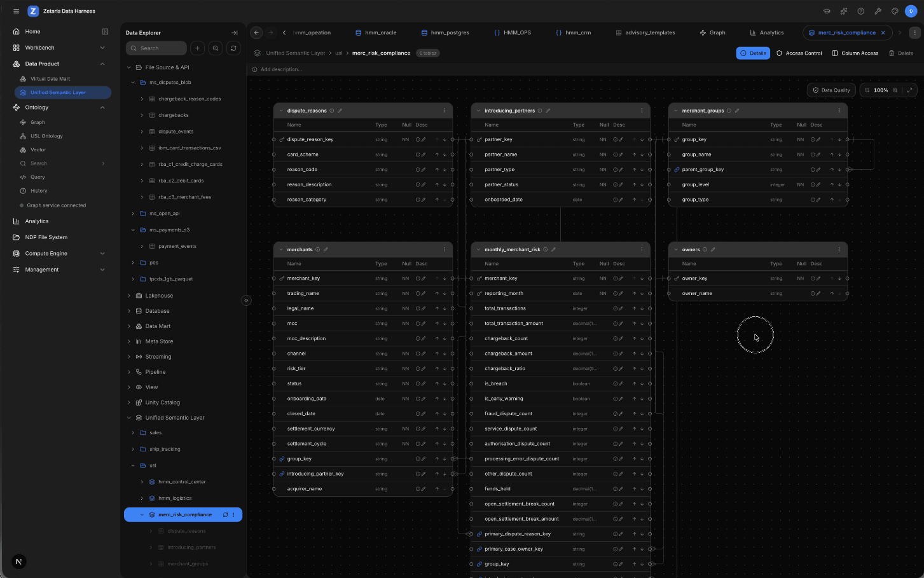Switch to the HMM_OPS tab

(x=513, y=32)
